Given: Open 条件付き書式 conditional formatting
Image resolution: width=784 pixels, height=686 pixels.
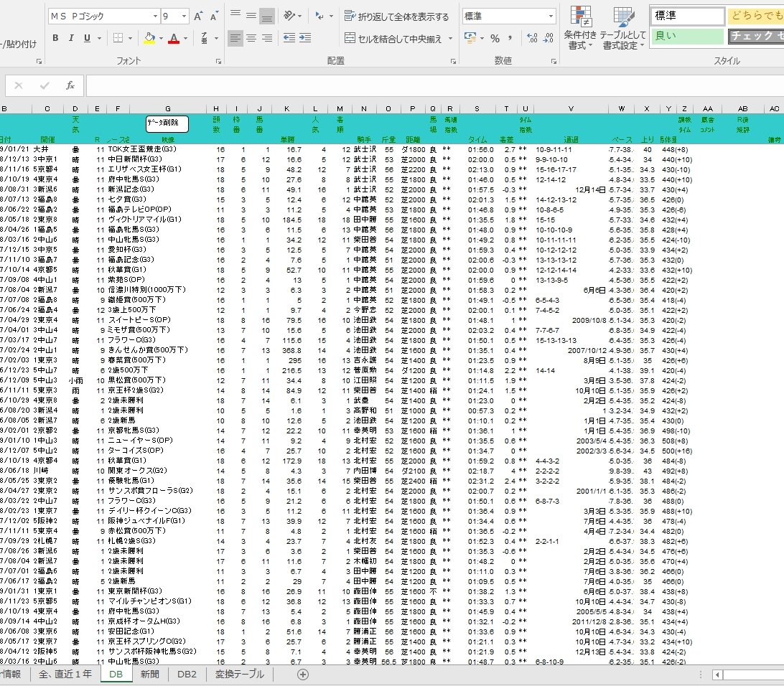Looking at the screenshot, I should [580, 28].
